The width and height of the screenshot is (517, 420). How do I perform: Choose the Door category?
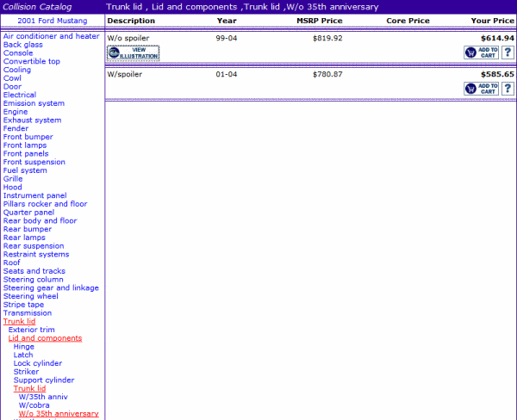pyautogui.click(x=12, y=87)
